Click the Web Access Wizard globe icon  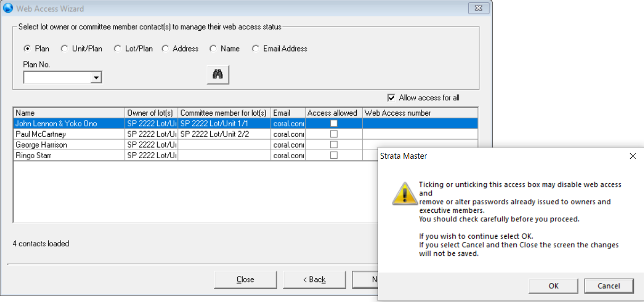pyautogui.click(x=8, y=8)
